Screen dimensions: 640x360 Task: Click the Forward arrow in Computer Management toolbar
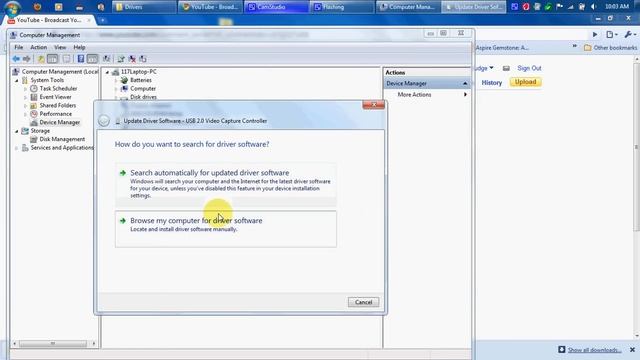point(27,59)
